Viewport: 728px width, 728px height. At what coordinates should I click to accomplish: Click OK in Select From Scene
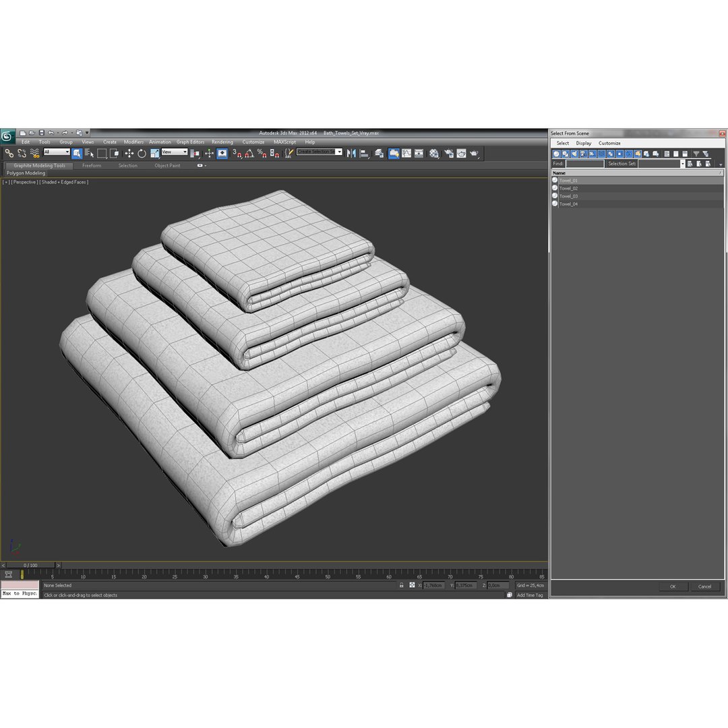[673, 586]
